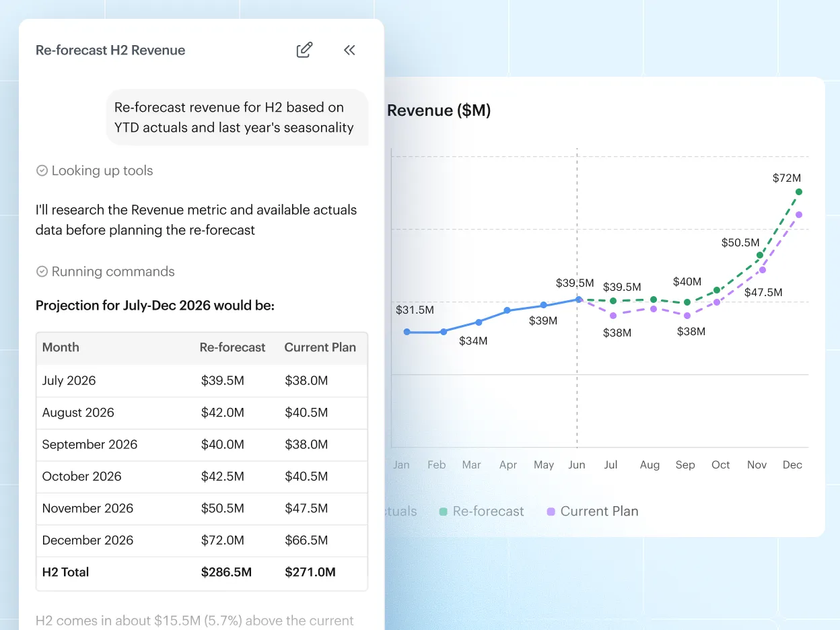Click the check icon beside Looking up tools

click(x=42, y=171)
